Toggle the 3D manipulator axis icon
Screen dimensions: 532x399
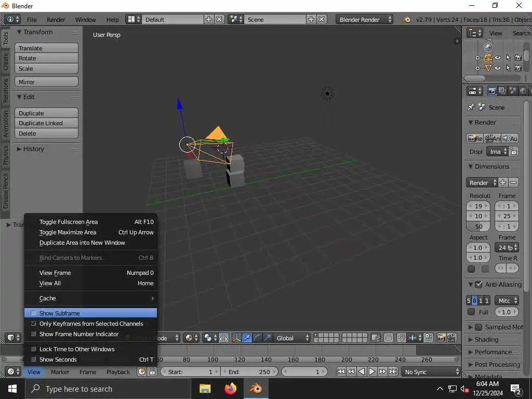236,338
